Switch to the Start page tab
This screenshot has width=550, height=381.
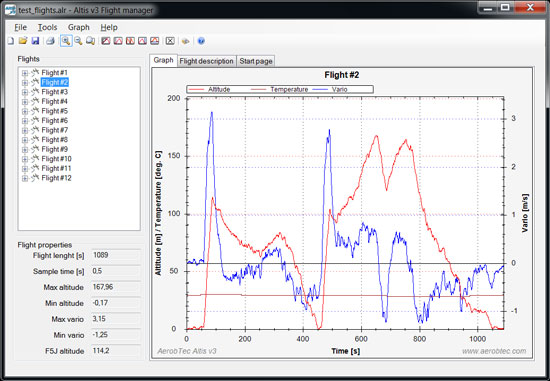tap(256, 61)
